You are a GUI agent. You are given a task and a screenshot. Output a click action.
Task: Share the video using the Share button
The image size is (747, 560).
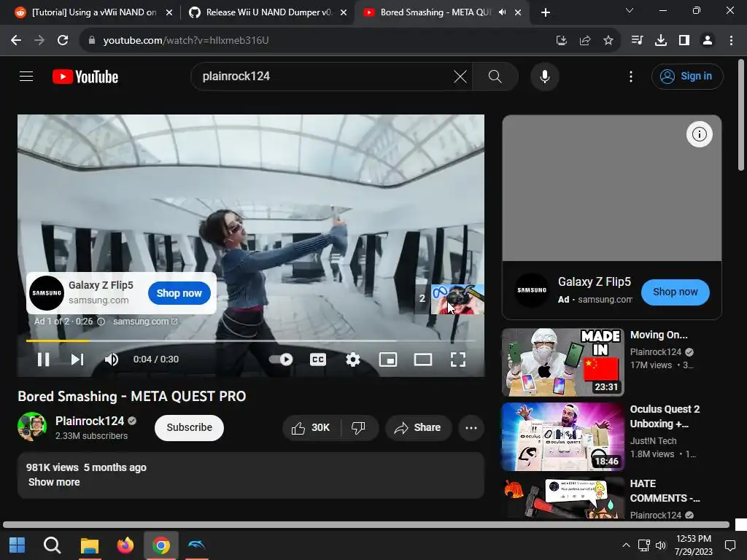[418, 427]
